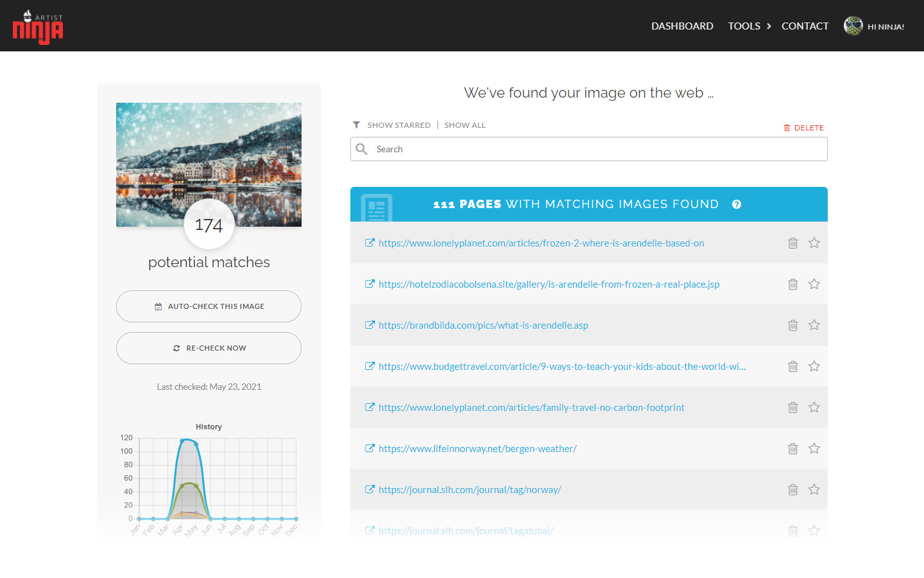Show all matching results
Image resolution: width=924 pixels, height=578 pixels.
465,125
